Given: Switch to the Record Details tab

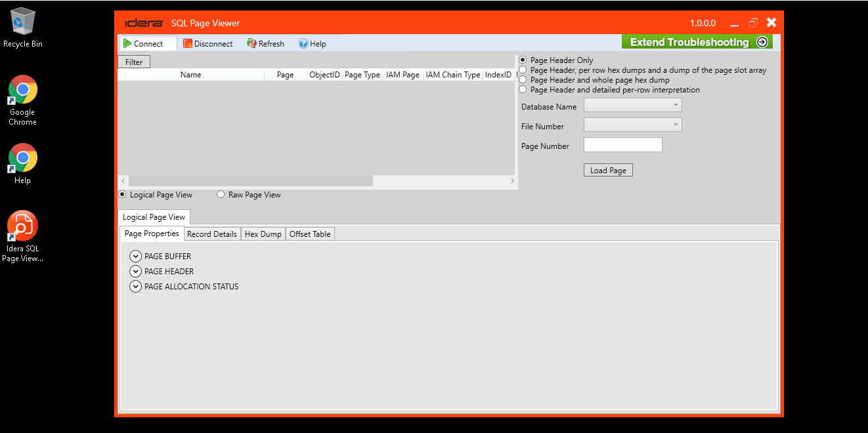Looking at the screenshot, I should pos(211,234).
